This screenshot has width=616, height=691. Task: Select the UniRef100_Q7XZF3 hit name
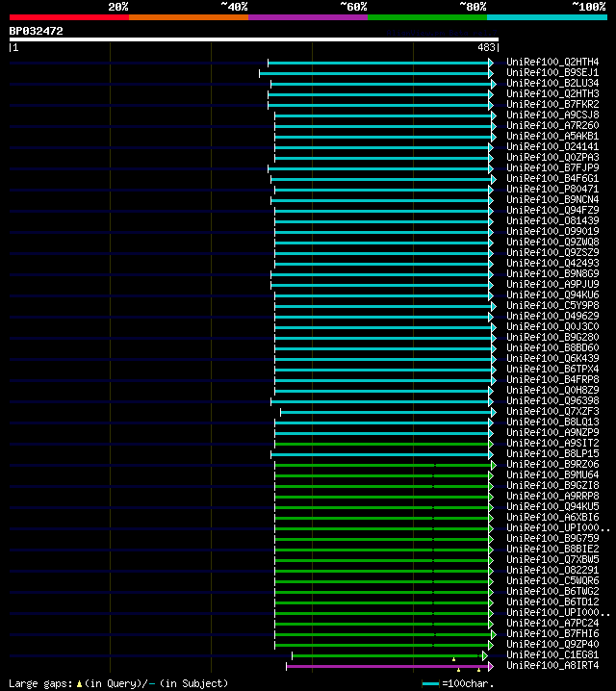pos(552,411)
